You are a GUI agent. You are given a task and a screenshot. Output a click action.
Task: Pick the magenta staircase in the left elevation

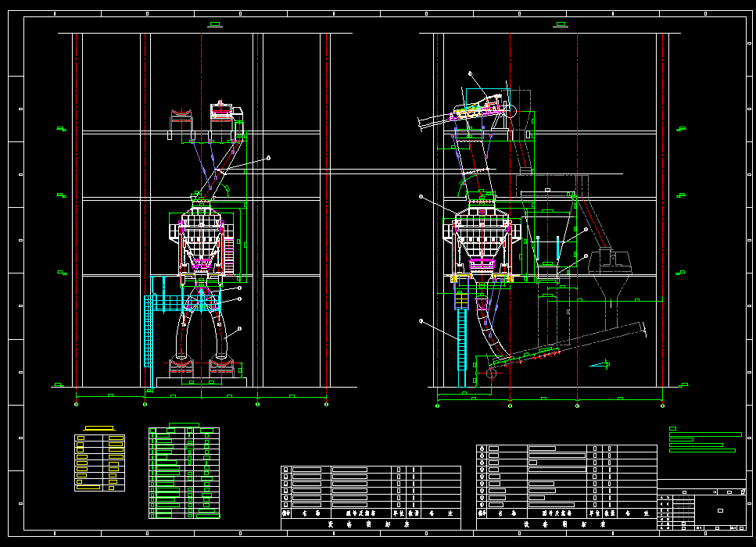click(229, 256)
